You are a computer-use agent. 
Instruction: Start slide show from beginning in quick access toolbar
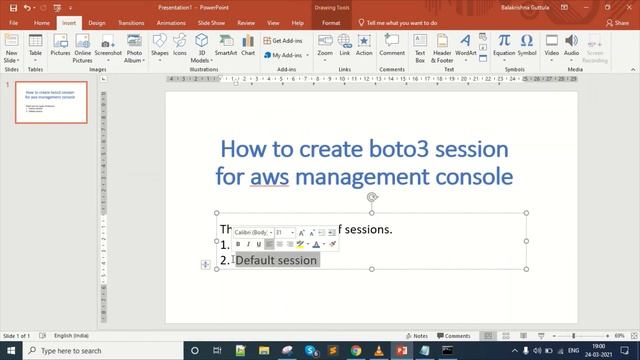click(57, 8)
